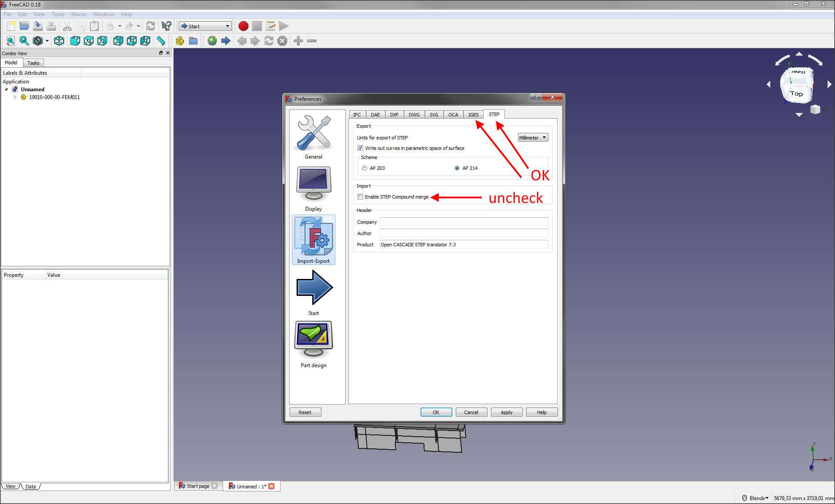Switch to the IFC tab

coord(357,115)
